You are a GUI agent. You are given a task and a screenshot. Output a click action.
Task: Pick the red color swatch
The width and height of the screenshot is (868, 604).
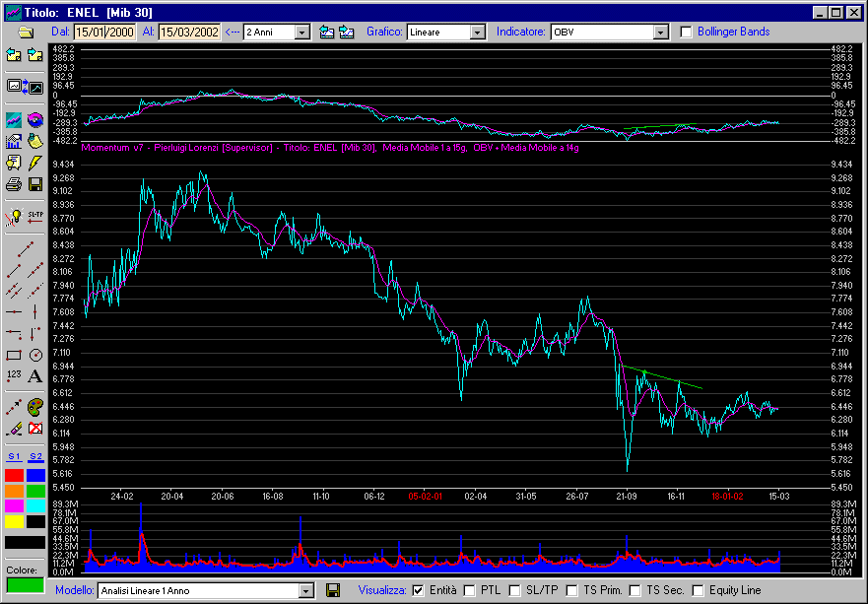coord(14,475)
